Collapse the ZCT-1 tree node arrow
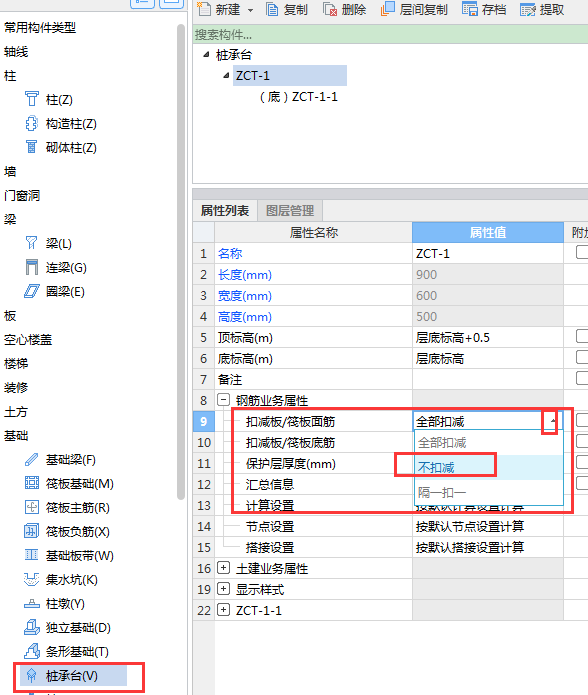 226,76
